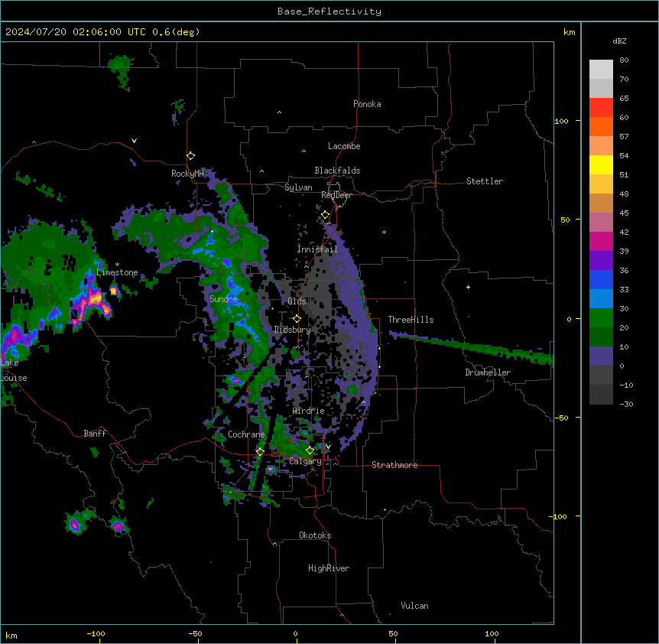Select the Innisfail town label

317,249
